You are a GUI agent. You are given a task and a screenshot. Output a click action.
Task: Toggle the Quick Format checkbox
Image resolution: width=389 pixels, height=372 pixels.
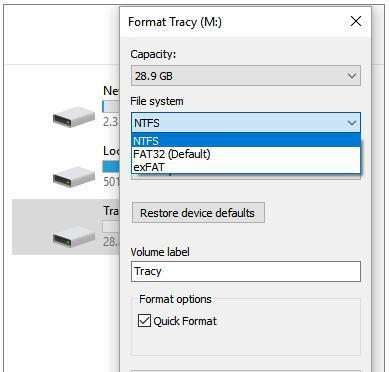point(144,321)
